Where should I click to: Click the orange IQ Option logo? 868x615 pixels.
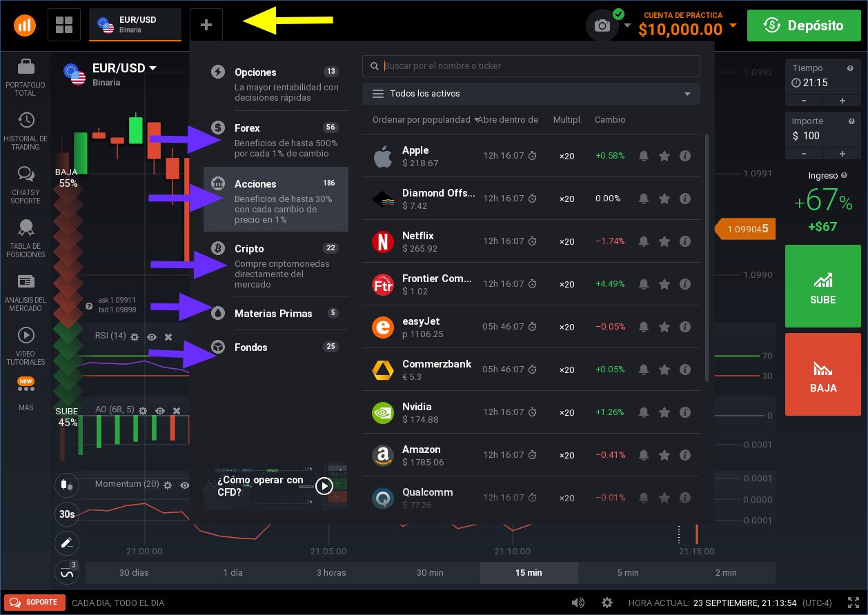coord(26,26)
